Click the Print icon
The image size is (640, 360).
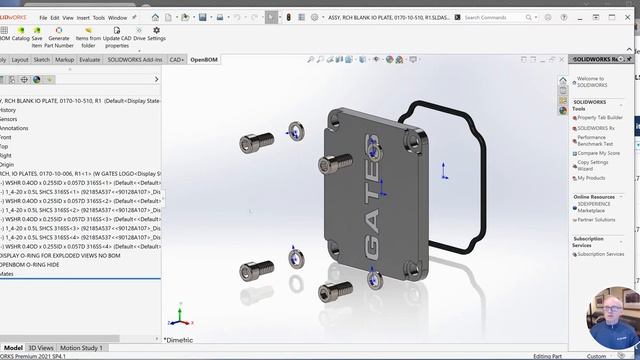click(220, 18)
